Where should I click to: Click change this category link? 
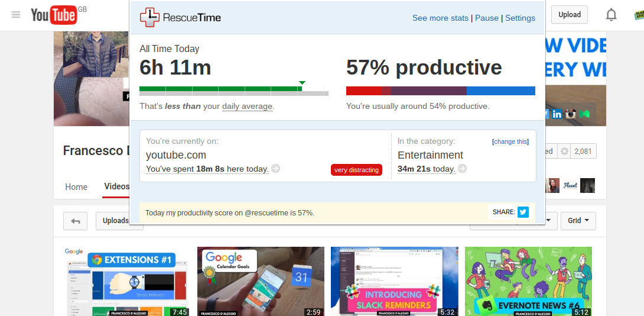(x=510, y=141)
